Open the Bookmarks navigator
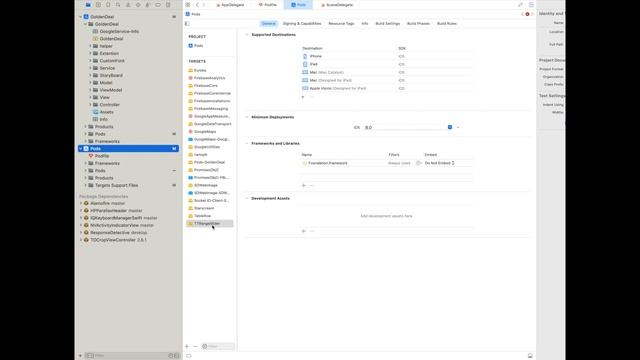This screenshot has height=360, width=640. coord(108,5)
